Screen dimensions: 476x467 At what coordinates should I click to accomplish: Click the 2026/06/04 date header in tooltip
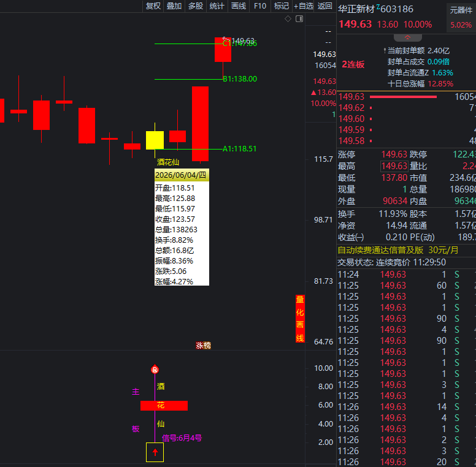pyautogui.click(x=182, y=175)
